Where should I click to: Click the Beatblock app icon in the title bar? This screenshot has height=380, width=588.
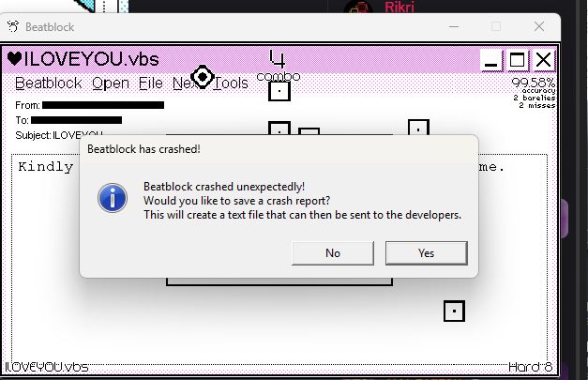click(x=13, y=26)
